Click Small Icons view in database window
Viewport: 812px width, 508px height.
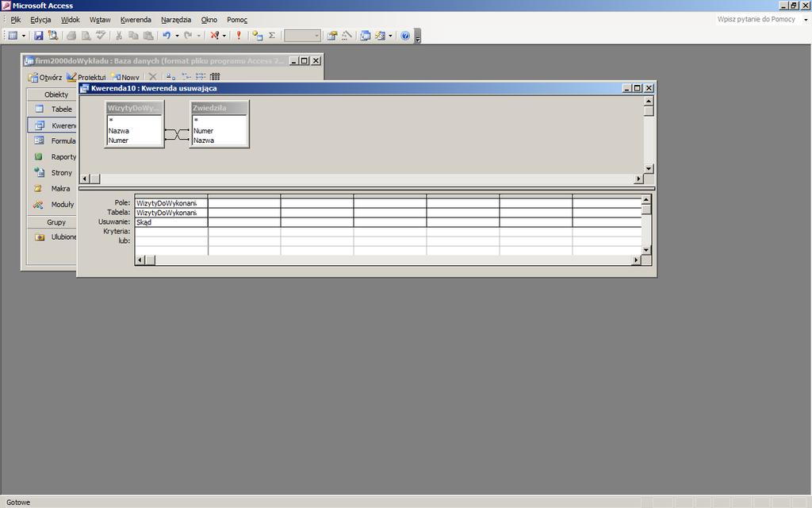pyautogui.click(x=186, y=77)
